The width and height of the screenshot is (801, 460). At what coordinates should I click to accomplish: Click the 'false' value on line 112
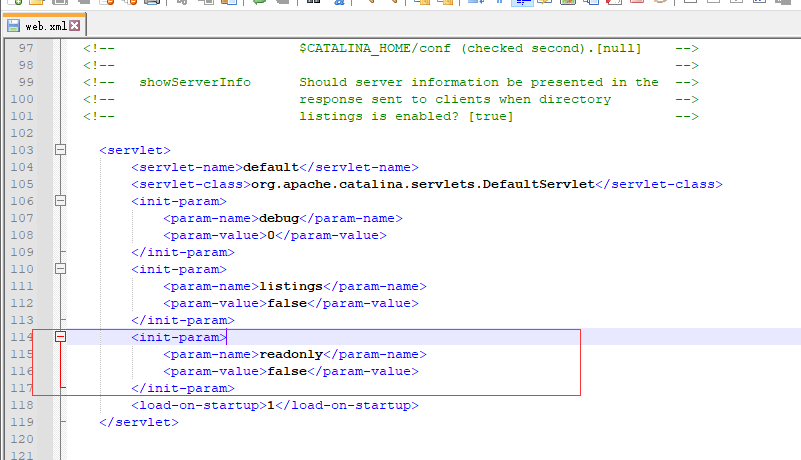pos(287,303)
